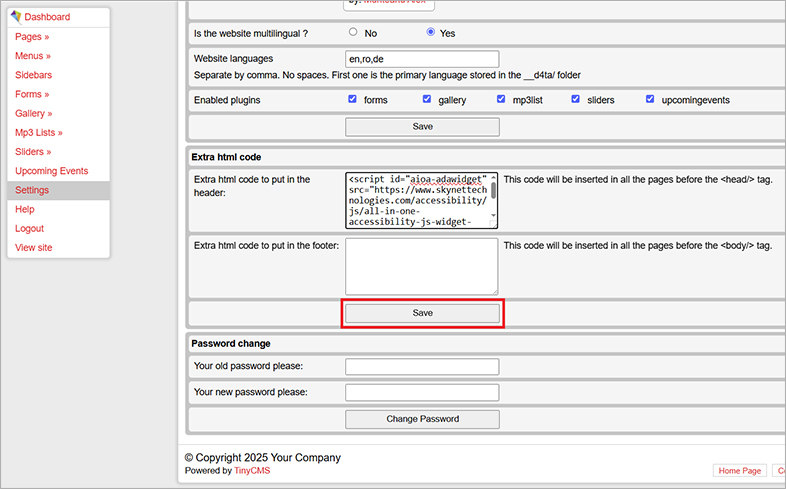Click the 'Password change' section heading

[231, 344]
